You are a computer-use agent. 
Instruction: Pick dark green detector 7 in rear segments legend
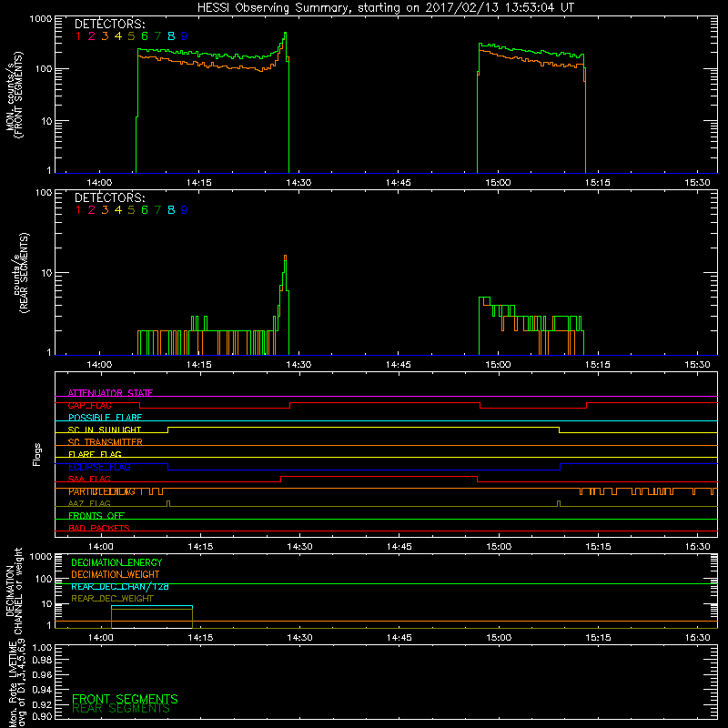[x=157, y=210]
